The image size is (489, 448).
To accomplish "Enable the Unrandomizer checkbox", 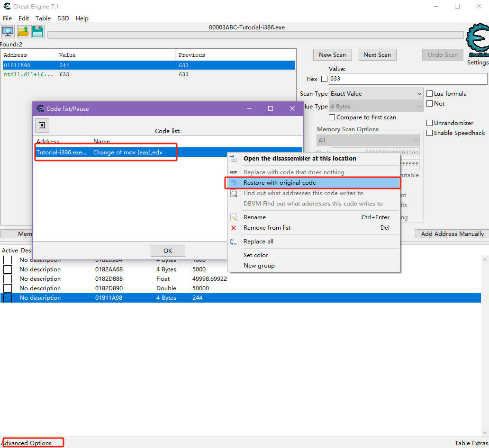I will coord(429,123).
